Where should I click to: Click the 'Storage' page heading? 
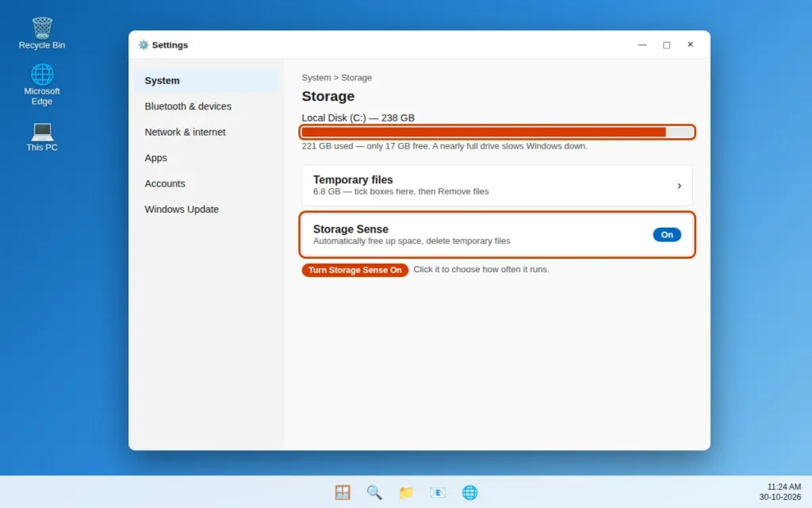(x=327, y=96)
